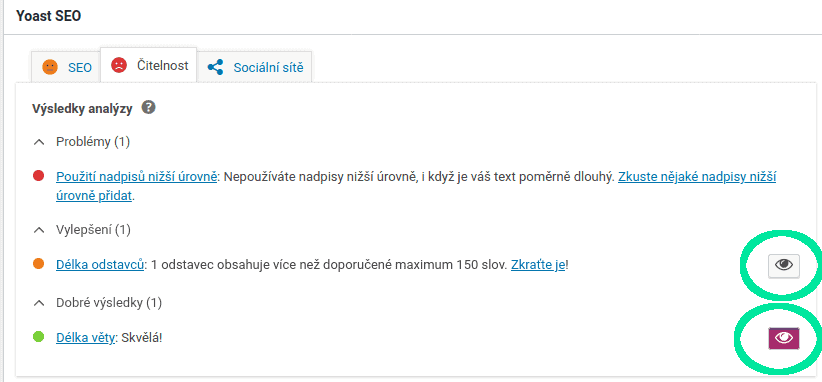This screenshot has height=382, width=822.
Task: Click the Zkraťte je link
Action: pos(538,265)
